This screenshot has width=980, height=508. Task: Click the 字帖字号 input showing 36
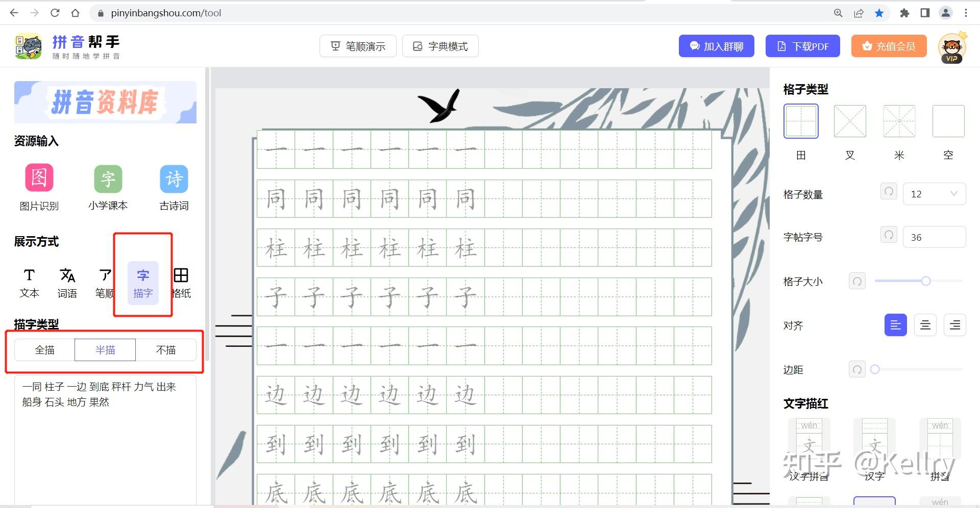point(934,237)
